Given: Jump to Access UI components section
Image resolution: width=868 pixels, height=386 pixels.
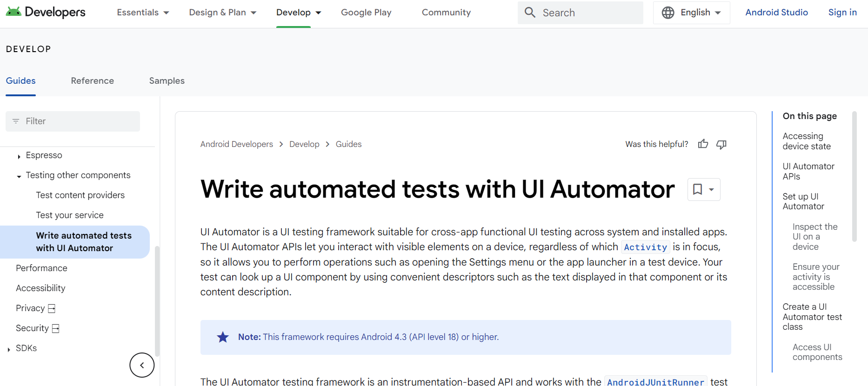Looking at the screenshot, I should click(x=817, y=352).
